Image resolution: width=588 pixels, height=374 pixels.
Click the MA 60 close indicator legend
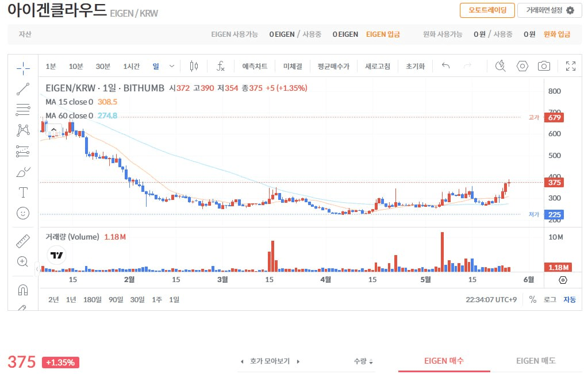tap(69, 116)
